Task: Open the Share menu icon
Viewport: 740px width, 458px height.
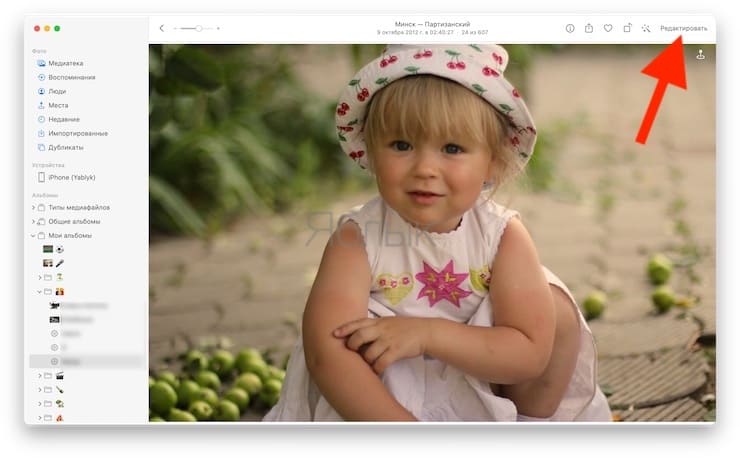Action: point(589,28)
